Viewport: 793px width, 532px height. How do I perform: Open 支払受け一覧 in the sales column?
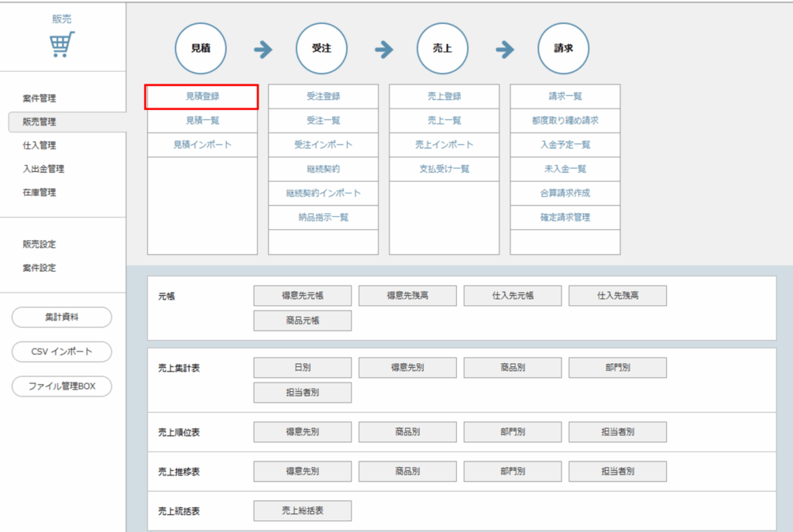coord(444,169)
